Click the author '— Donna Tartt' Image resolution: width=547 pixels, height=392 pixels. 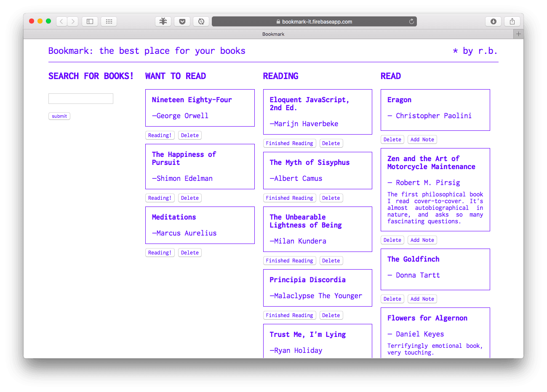pyautogui.click(x=414, y=275)
